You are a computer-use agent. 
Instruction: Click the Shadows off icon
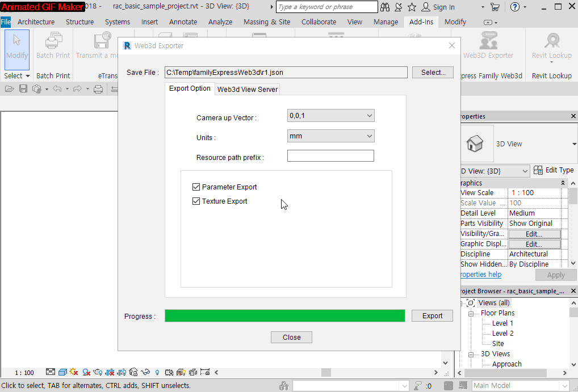(x=86, y=372)
